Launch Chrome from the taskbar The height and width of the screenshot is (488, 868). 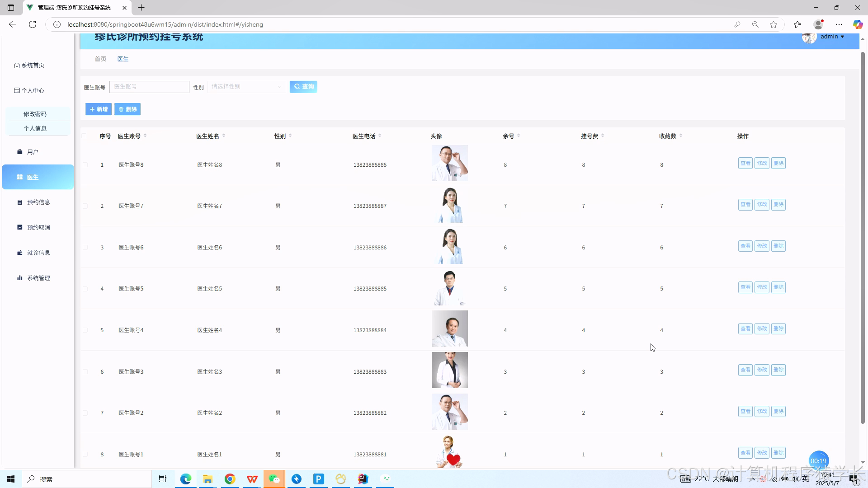(230, 479)
